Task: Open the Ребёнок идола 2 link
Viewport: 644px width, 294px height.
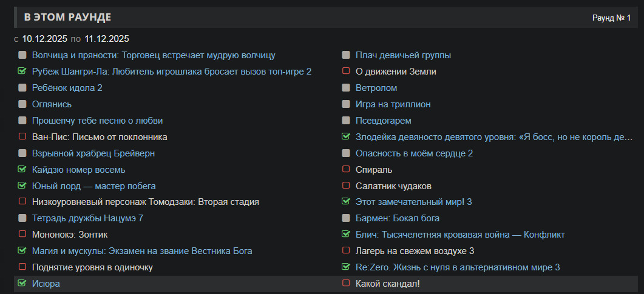Action: click(67, 88)
